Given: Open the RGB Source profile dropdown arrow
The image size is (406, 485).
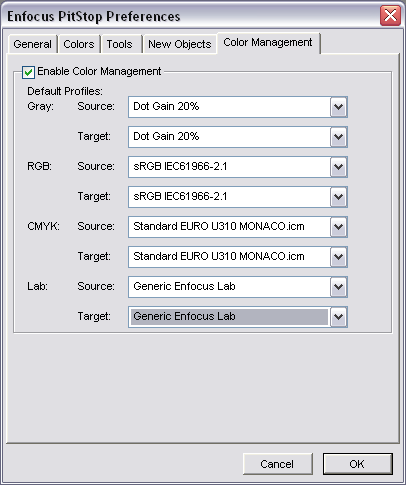Looking at the screenshot, I should click(339, 167).
